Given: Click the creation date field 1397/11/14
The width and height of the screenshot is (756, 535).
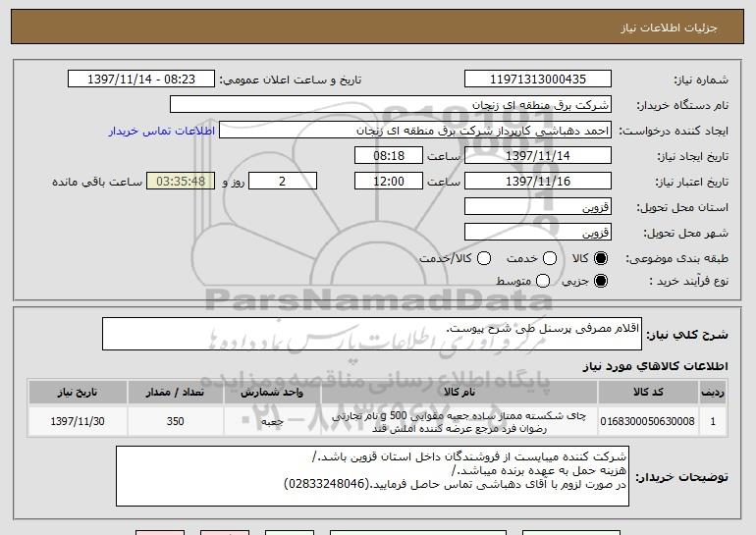Looking at the screenshot, I should coord(538,155).
